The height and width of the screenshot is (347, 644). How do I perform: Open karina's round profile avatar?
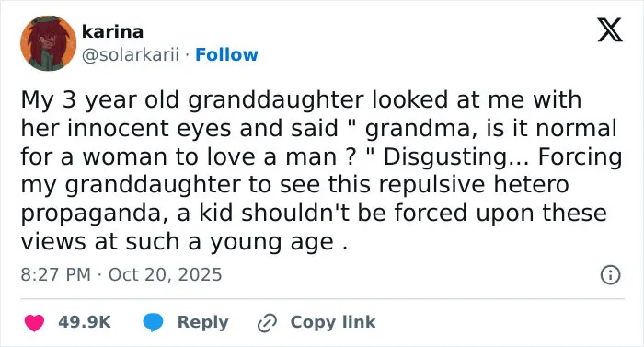tap(48, 43)
